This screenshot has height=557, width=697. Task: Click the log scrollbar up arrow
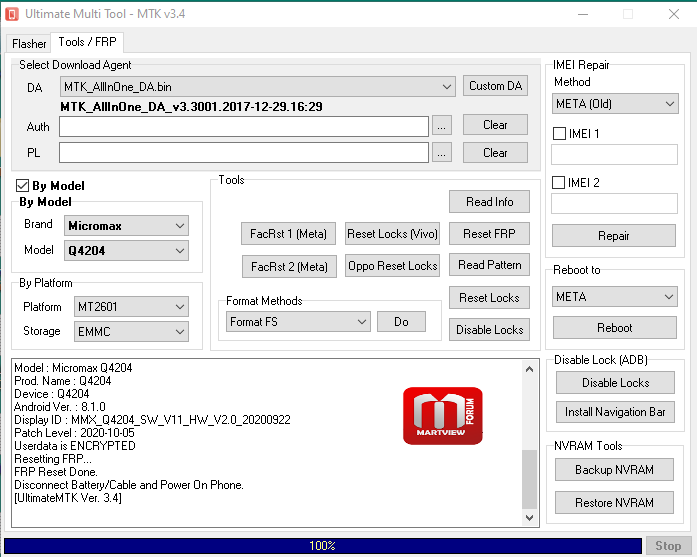click(x=529, y=369)
